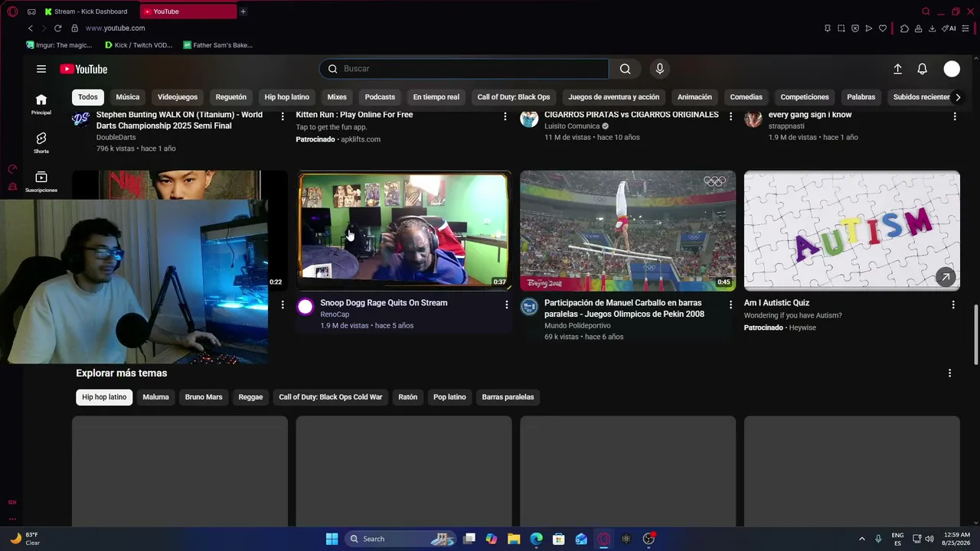Select the Música filter chip
This screenshot has height=551, width=980.
[128, 97]
